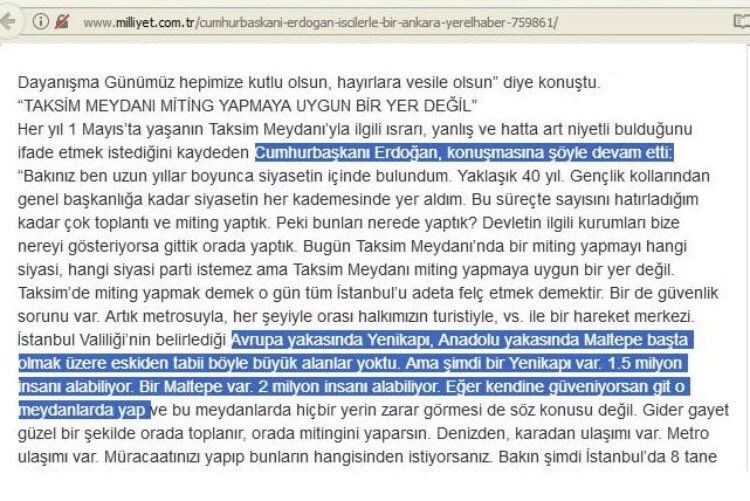Click the line starting "genel başkanlığa kadar siyasetin"
This screenshot has height=501, width=750.
(x=358, y=200)
